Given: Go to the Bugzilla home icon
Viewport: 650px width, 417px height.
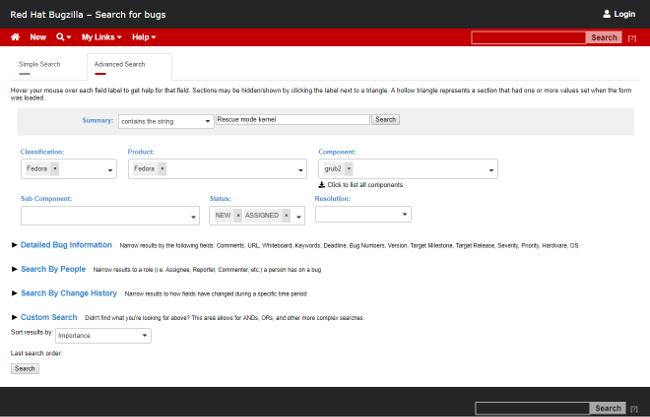Looking at the screenshot, I should tap(15, 37).
